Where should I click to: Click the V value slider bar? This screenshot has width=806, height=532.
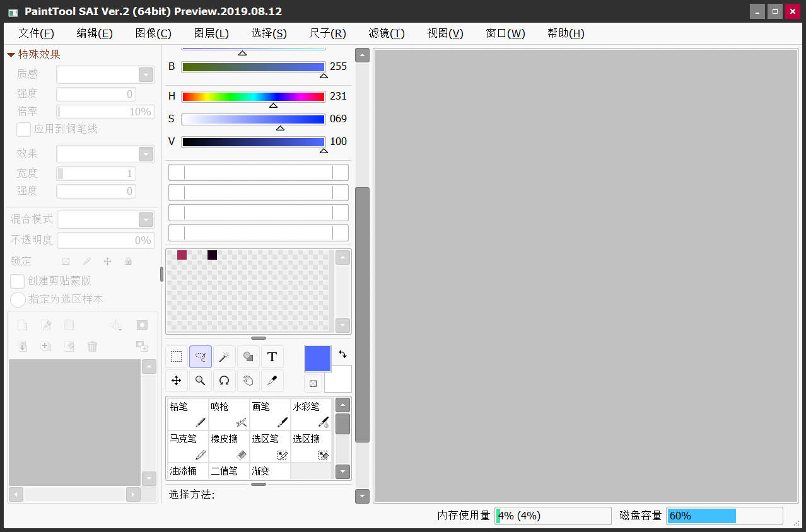point(253,142)
